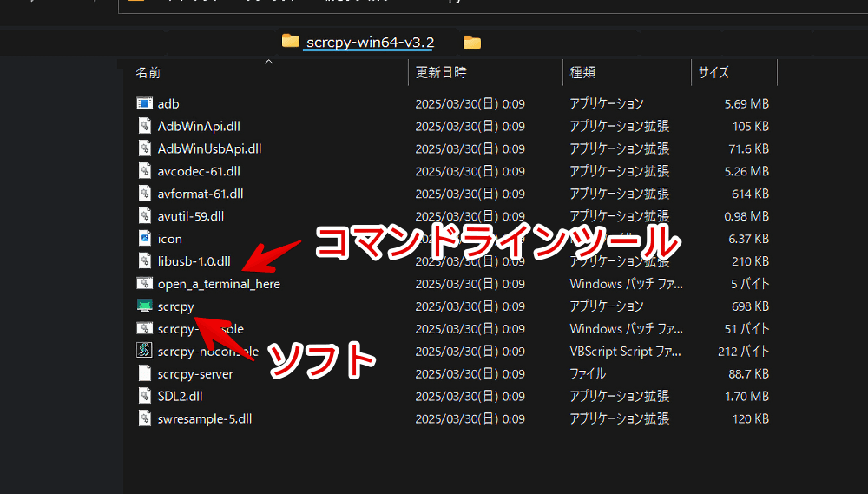
Task: Click the swresample-5.dll file icon
Action: (144, 418)
